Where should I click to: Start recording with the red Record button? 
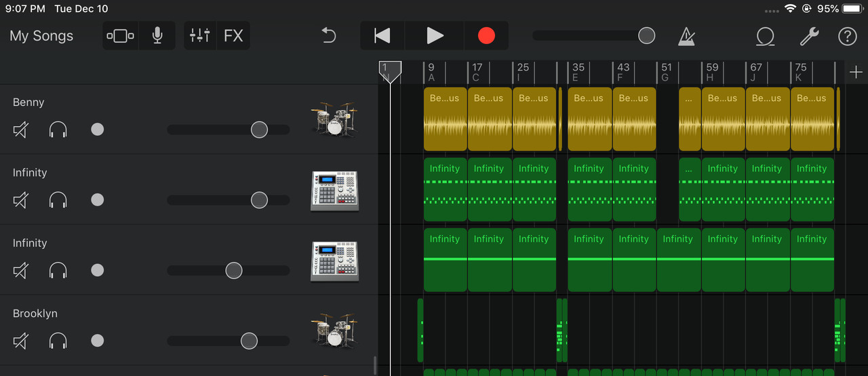(x=486, y=36)
